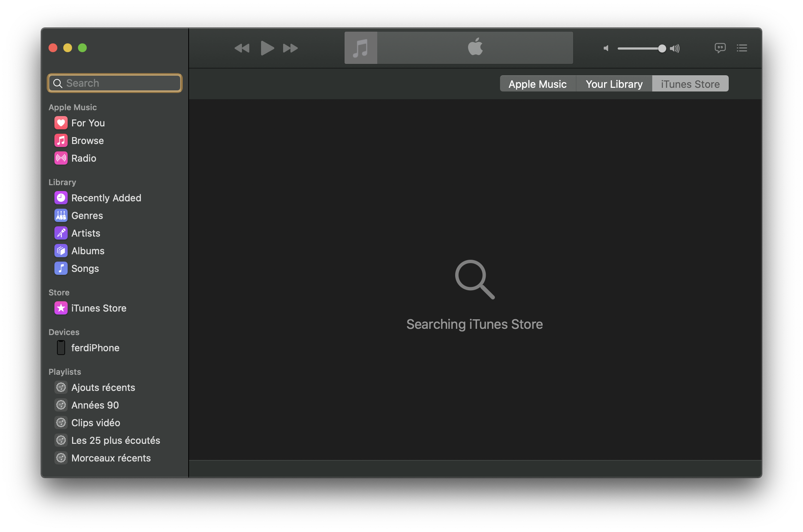Switch search scope to Your Library
This screenshot has width=803, height=532.
tap(614, 84)
